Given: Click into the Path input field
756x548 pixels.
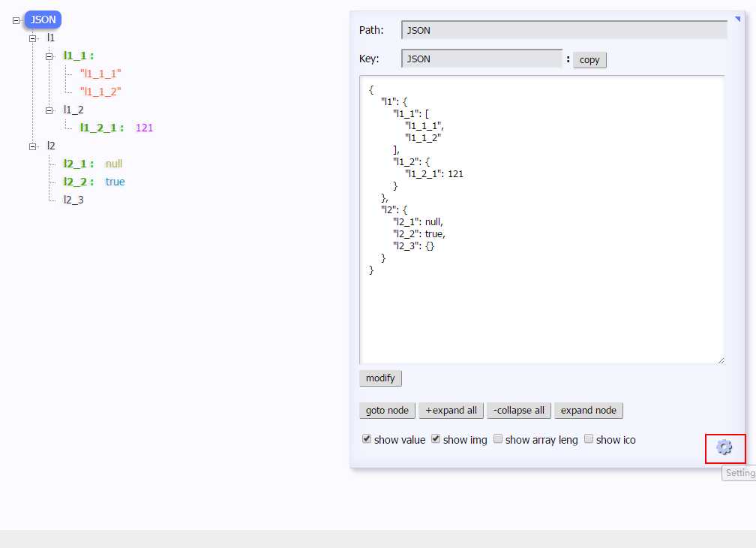Looking at the screenshot, I should tap(564, 30).
